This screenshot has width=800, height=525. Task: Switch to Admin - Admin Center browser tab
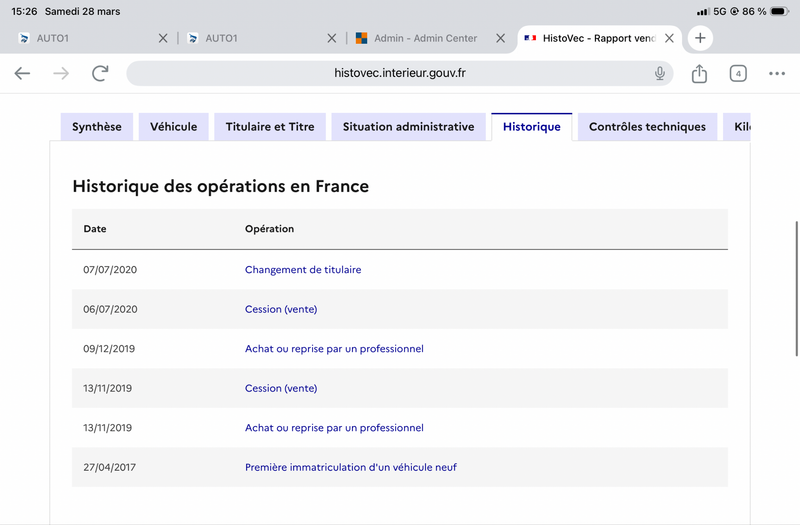pos(420,38)
